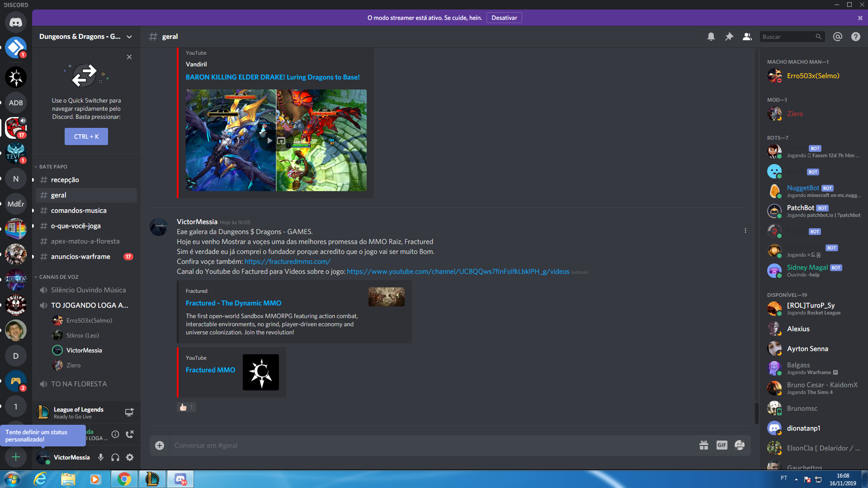Screen dimensions: 868x488
Task: Select PatchBot in member list
Action: pyautogui.click(x=814, y=211)
